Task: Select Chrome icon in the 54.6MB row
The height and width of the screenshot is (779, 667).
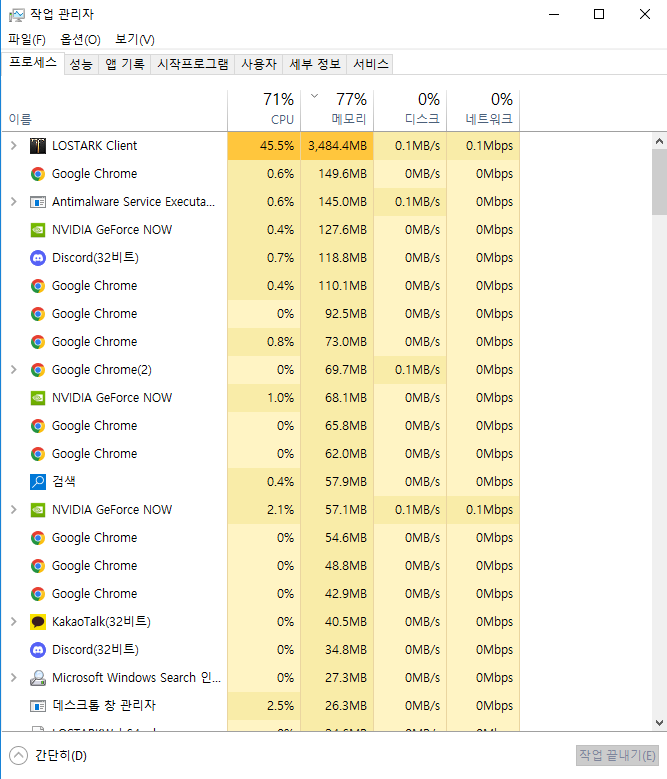Action: pos(38,538)
